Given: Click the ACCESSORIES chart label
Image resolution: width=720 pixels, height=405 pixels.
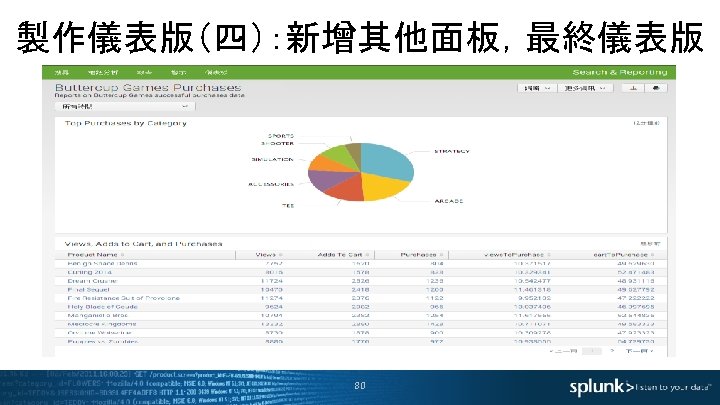Looking at the screenshot, I should click(271, 184).
